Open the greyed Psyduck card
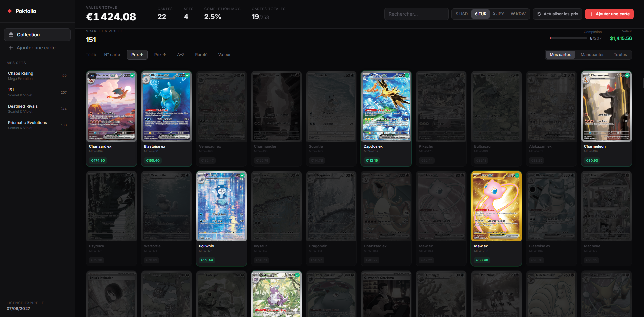644x317 pixels. [x=111, y=219]
